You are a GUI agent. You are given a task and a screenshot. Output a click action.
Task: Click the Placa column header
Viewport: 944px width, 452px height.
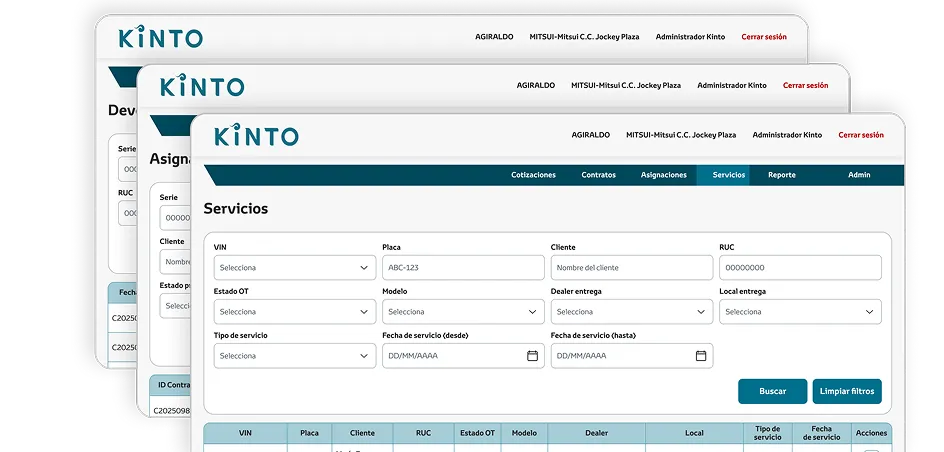[309, 433]
